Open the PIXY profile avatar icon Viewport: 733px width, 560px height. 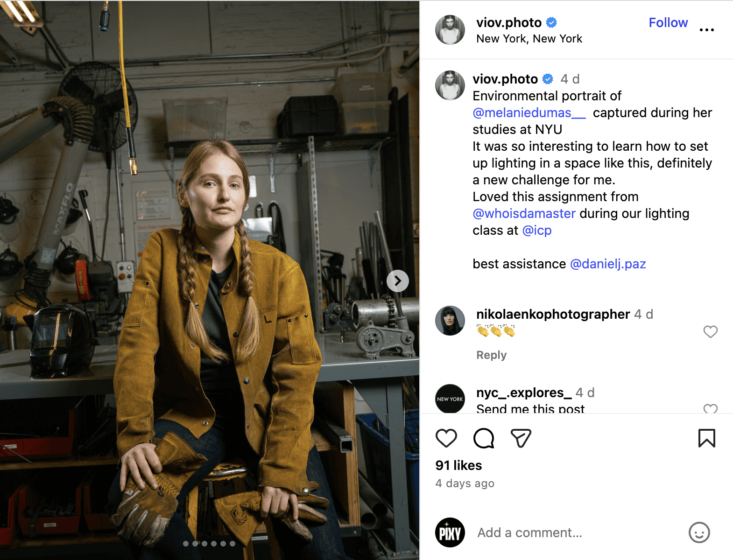tap(450, 532)
